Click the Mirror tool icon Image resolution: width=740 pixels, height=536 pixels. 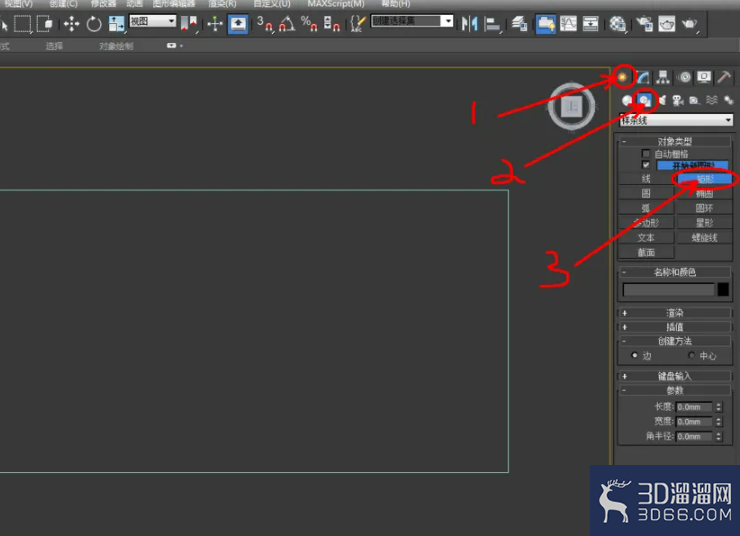tap(470, 24)
